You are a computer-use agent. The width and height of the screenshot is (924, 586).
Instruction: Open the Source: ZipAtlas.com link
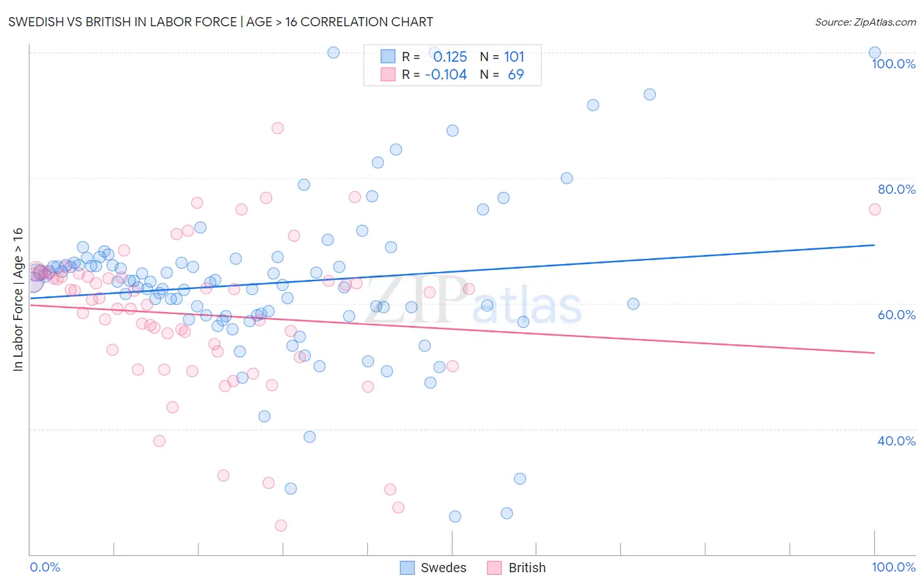(866, 22)
